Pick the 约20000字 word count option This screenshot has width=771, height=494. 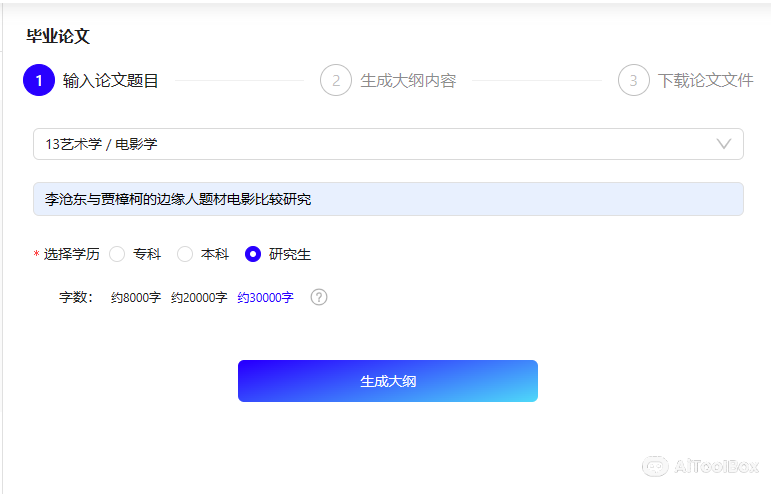point(199,298)
